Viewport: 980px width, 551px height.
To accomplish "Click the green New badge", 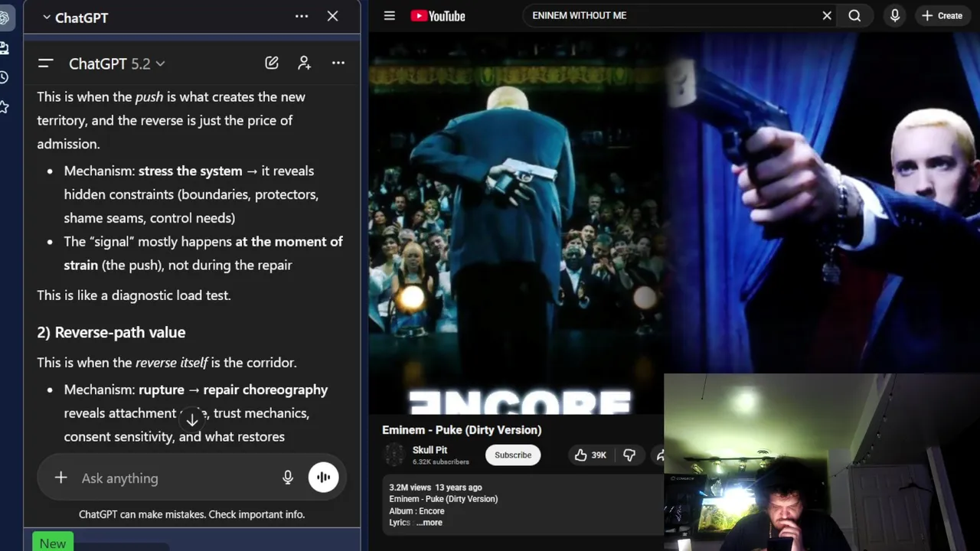I will coord(53,543).
